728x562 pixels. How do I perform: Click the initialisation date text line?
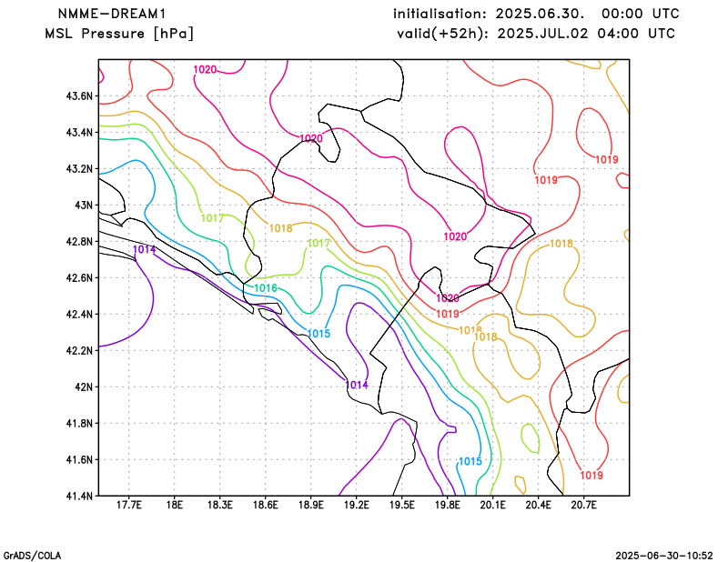(x=536, y=14)
